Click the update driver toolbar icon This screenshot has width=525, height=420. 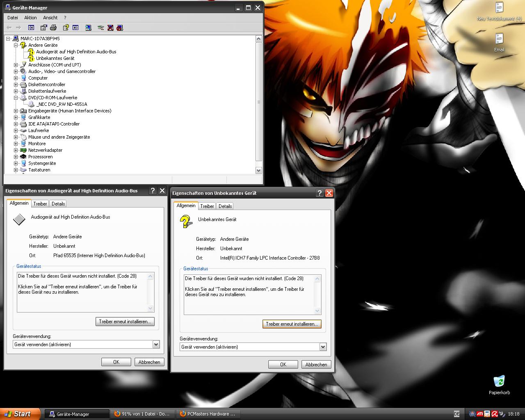100,27
